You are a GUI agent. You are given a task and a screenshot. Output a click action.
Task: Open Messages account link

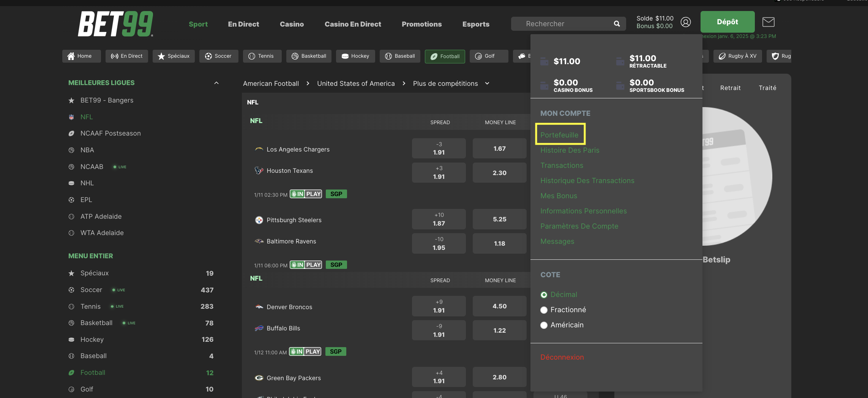point(557,241)
